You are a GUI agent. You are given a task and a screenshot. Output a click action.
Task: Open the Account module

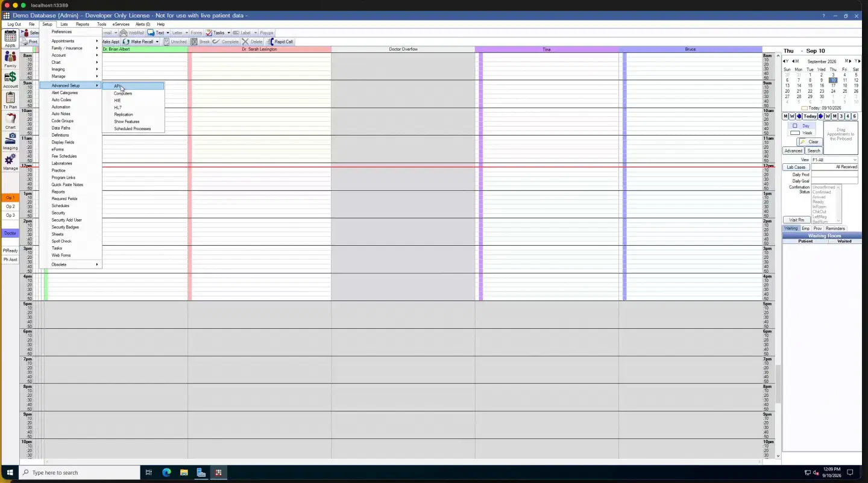coord(10,80)
